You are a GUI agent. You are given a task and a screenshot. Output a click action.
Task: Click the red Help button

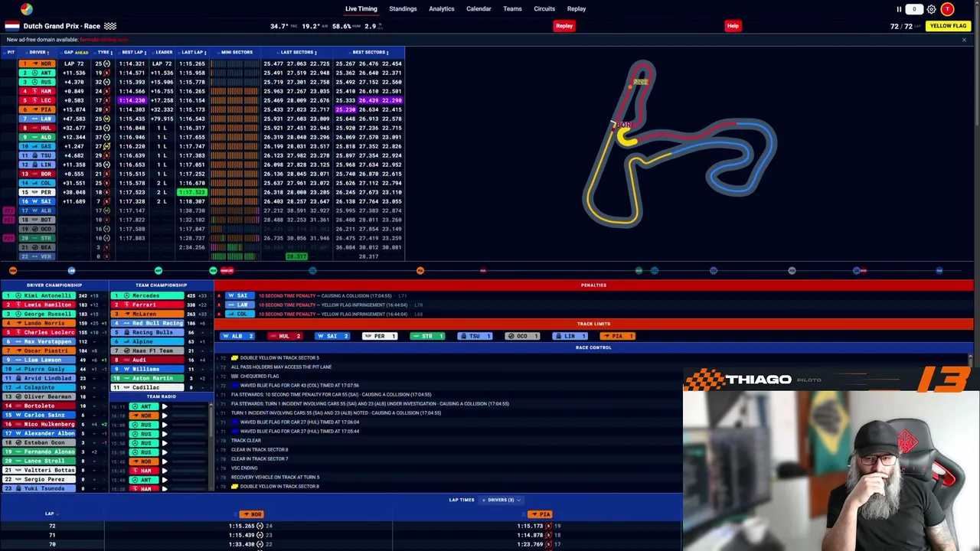click(733, 26)
